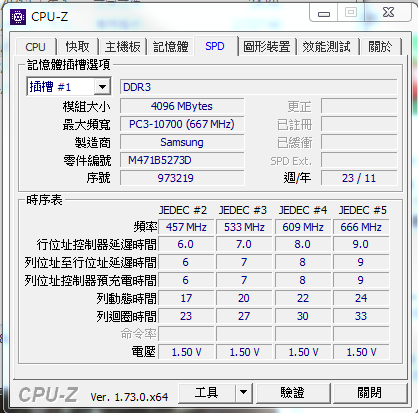This screenshot has width=419, height=419.
Task: Click the week/year value 23 / 11
Action: 359,178
